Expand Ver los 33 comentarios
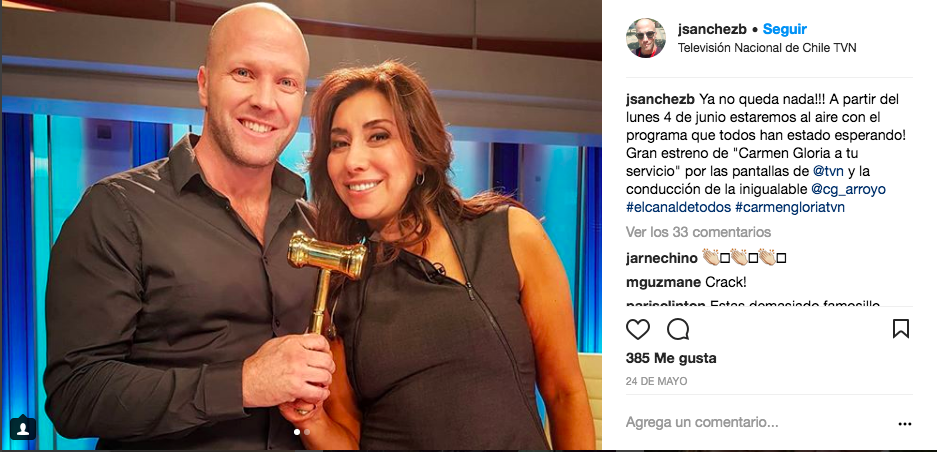Screen dimensions: 937x452 [x=699, y=232]
